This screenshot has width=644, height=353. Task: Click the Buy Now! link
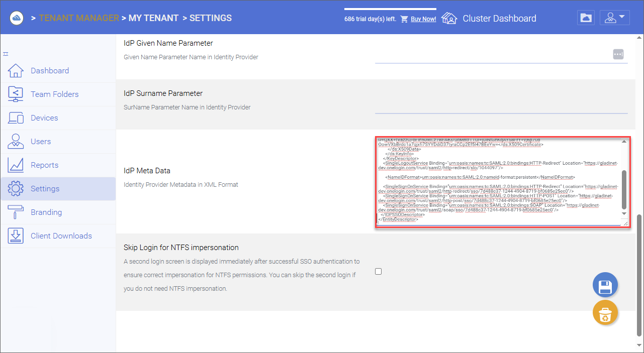click(x=423, y=19)
